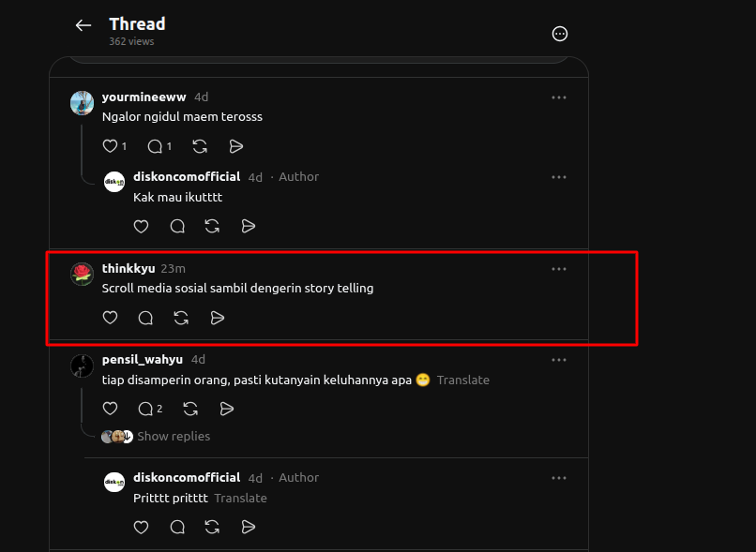The image size is (756, 552).
Task: Like pensil_wahyu's comment
Action: (110, 409)
